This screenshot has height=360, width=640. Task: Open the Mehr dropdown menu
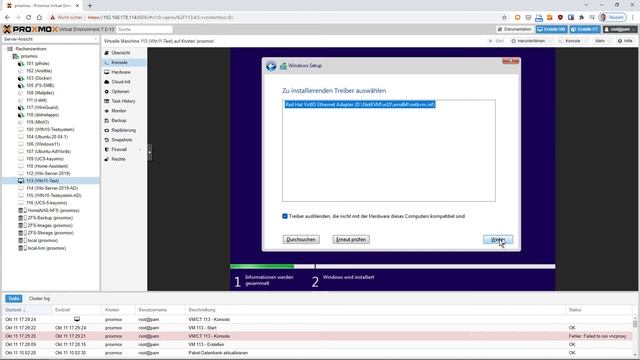coord(602,41)
